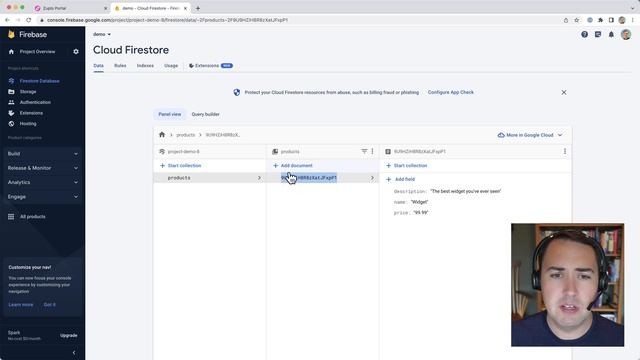This screenshot has height=360, width=640.
Task: Open project settings gear icon
Action: pyautogui.click(x=76, y=52)
